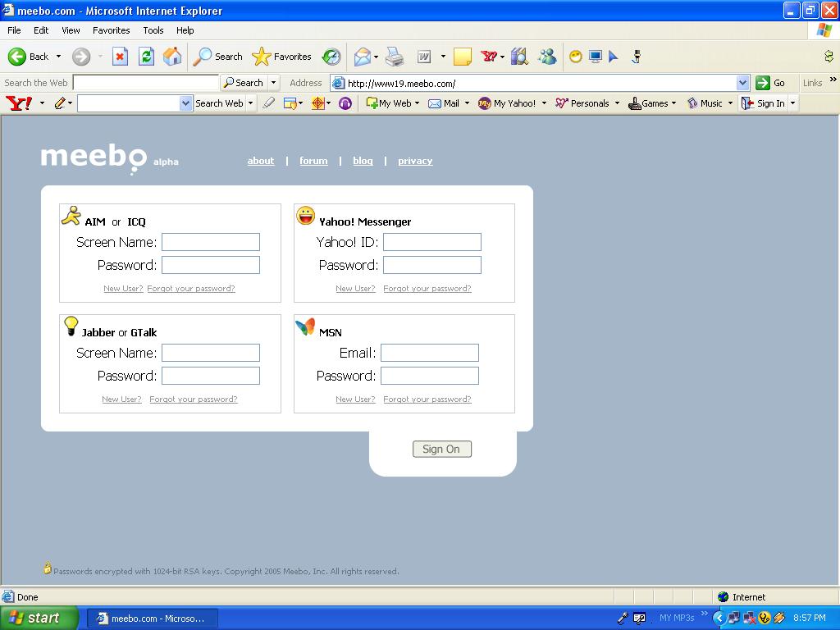Viewport: 840px width, 630px height.
Task: Click Games on Yahoo toolbar
Action: point(648,103)
